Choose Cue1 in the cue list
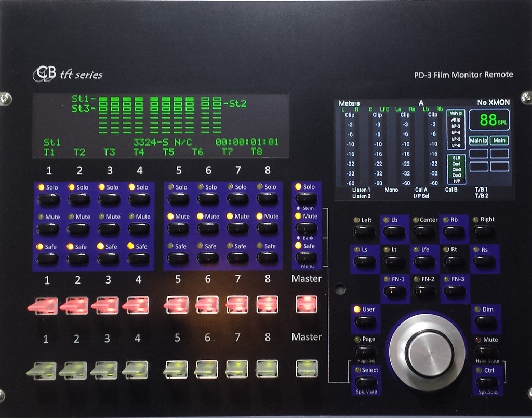This screenshot has width=532, height=418. (456, 164)
